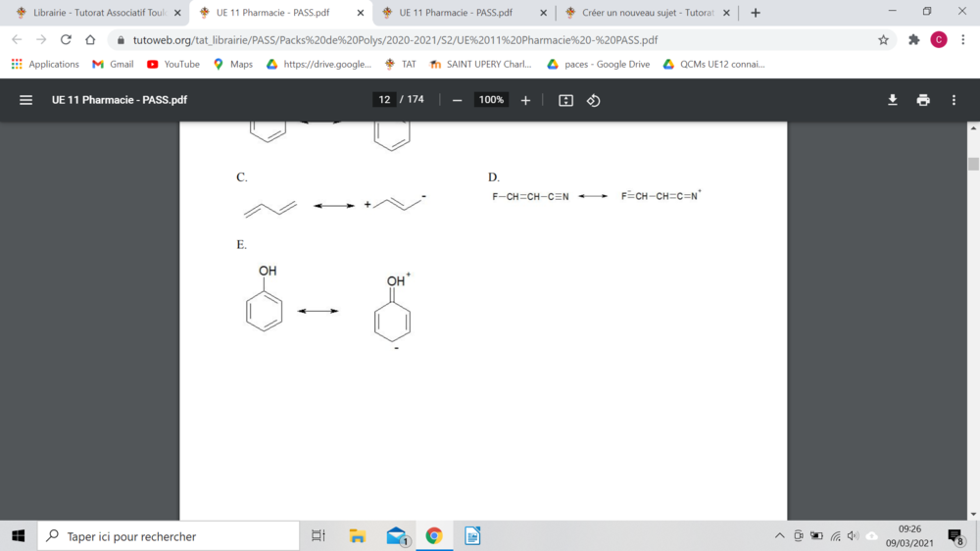980x551 pixels.
Task: Switch to Librairie - Tutorat Associatif tab
Action: click(98, 13)
